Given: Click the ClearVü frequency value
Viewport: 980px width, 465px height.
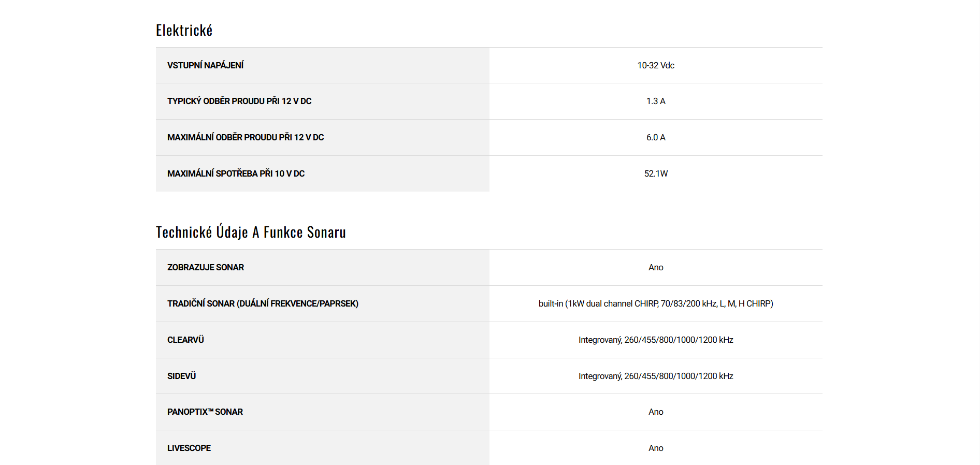Looking at the screenshot, I should coord(655,340).
